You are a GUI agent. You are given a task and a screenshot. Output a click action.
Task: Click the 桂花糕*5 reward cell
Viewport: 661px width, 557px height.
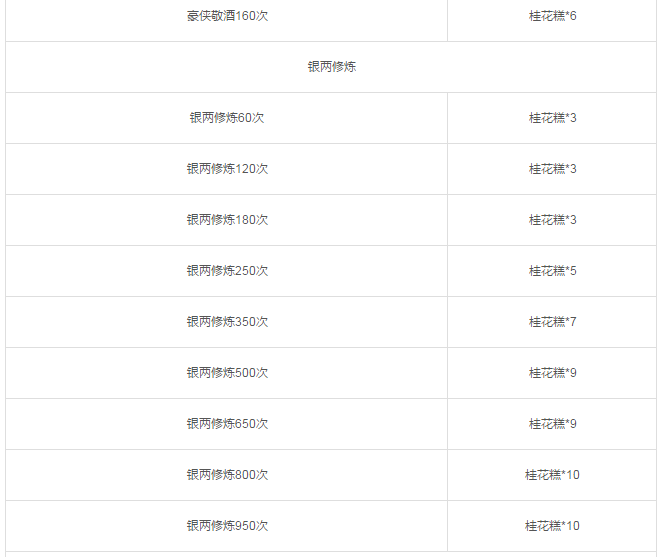click(552, 271)
